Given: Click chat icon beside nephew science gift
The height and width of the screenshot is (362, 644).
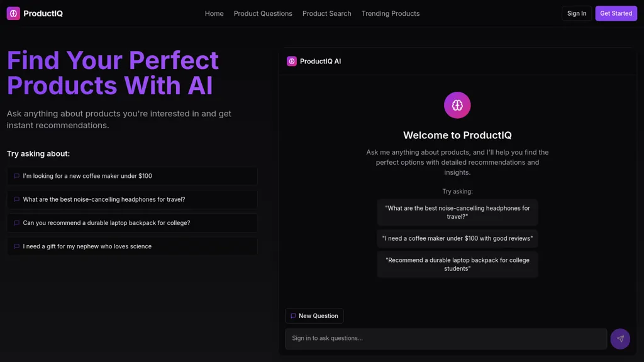Looking at the screenshot, I should click(17, 246).
